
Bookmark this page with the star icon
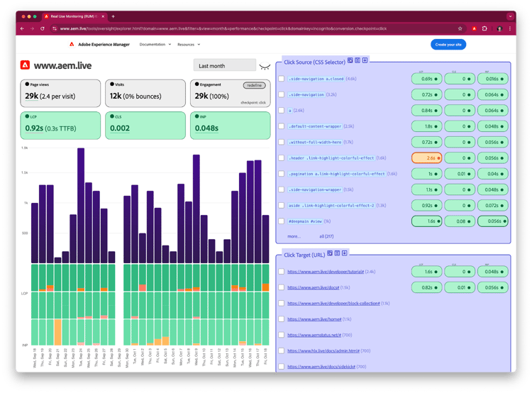460,29
